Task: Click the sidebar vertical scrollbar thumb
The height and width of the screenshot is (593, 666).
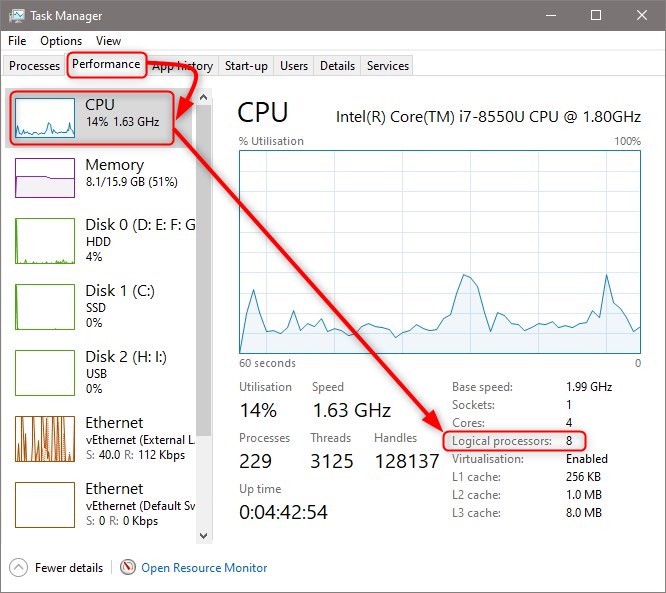Action: [x=203, y=271]
